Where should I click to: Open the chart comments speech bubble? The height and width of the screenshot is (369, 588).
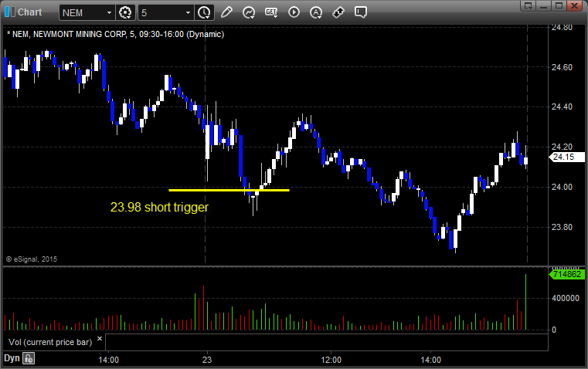coord(360,12)
